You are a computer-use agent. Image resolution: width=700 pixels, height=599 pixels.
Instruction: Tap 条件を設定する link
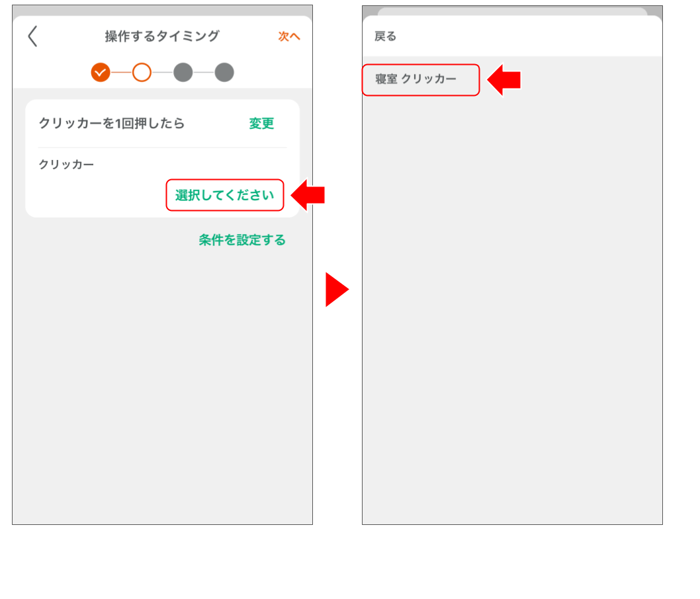tap(242, 240)
